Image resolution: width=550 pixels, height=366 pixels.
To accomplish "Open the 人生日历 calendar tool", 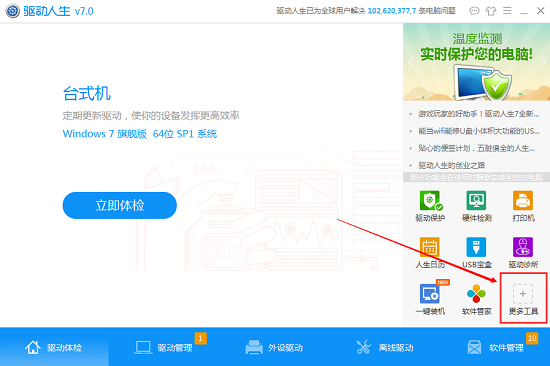I will (430, 253).
